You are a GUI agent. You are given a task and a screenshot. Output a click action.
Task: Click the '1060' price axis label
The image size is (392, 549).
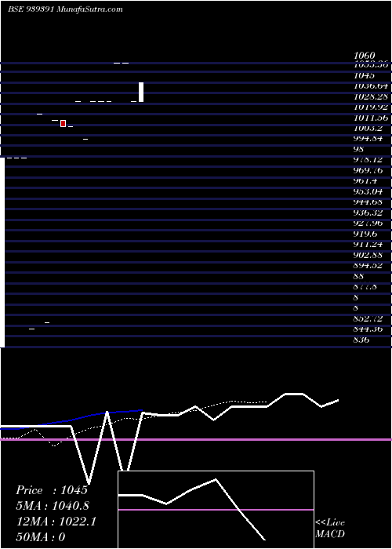point(365,56)
